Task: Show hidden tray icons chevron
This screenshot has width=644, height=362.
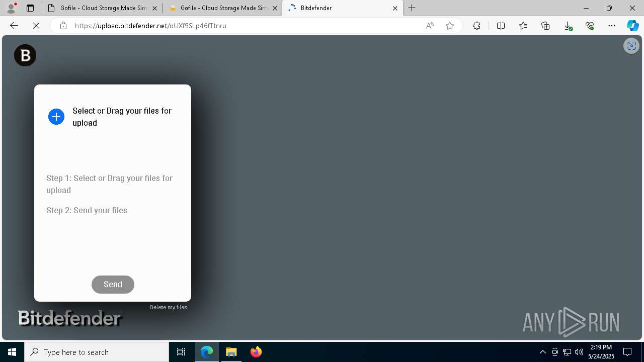Action: [542, 352]
